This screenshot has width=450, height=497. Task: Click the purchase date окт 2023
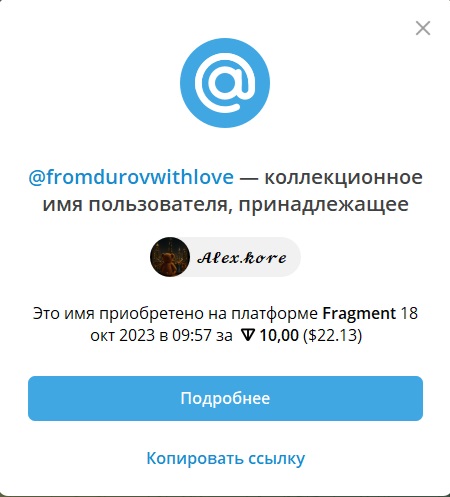[122, 335]
